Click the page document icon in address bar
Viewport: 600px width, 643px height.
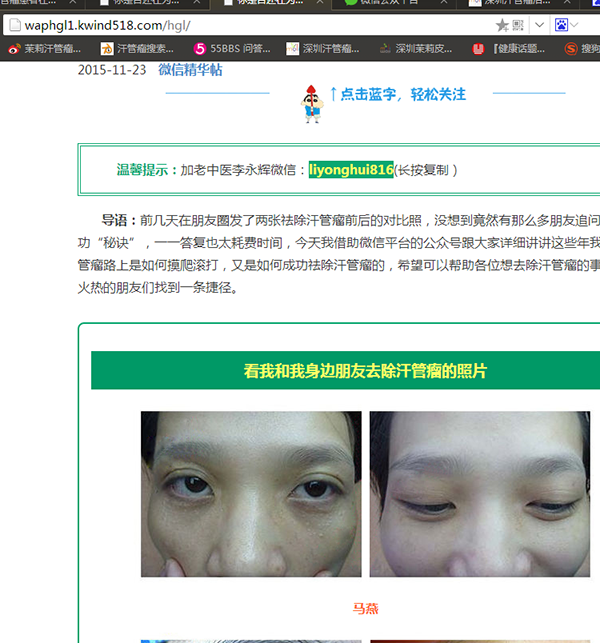pos(15,25)
